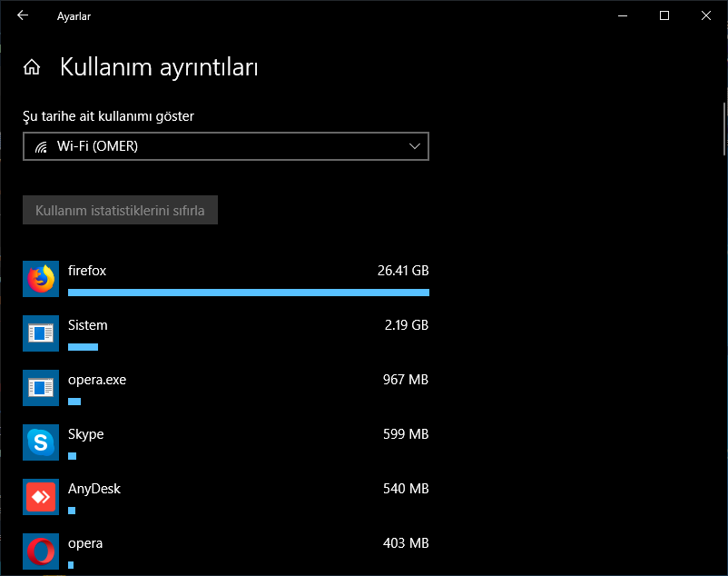This screenshot has width=728, height=576.
Task: Click the Sistem usage progress bar
Action: pyautogui.click(x=84, y=347)
